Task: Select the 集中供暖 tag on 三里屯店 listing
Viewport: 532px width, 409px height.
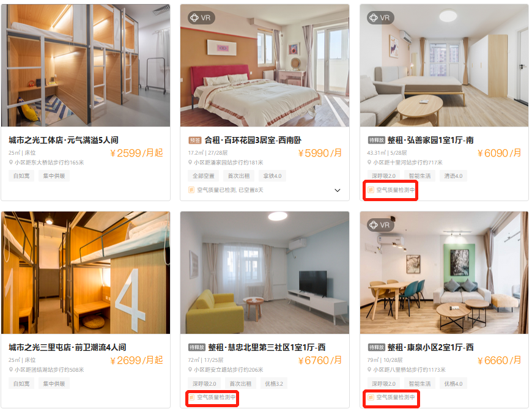Action: (x=54, y=383)
